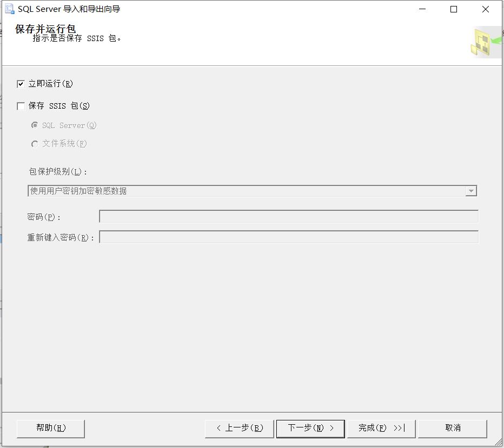The image size is (504, 448).
Task: Click the package graphic icon at top right
Action: click(485, 42)
